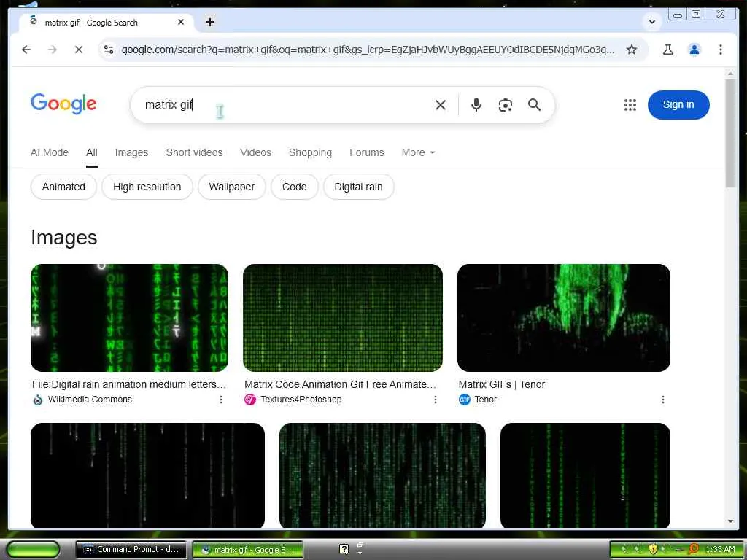Open the Textures4Photoshop matrix code thumbnail

[343, 318]
